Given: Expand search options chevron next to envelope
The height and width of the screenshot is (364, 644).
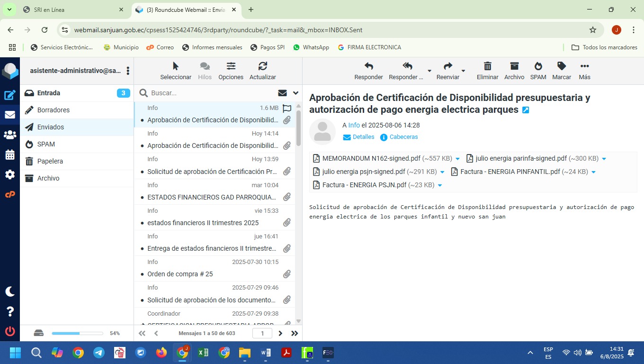Looking at the screenshot, I should click(x=296, y=93).
